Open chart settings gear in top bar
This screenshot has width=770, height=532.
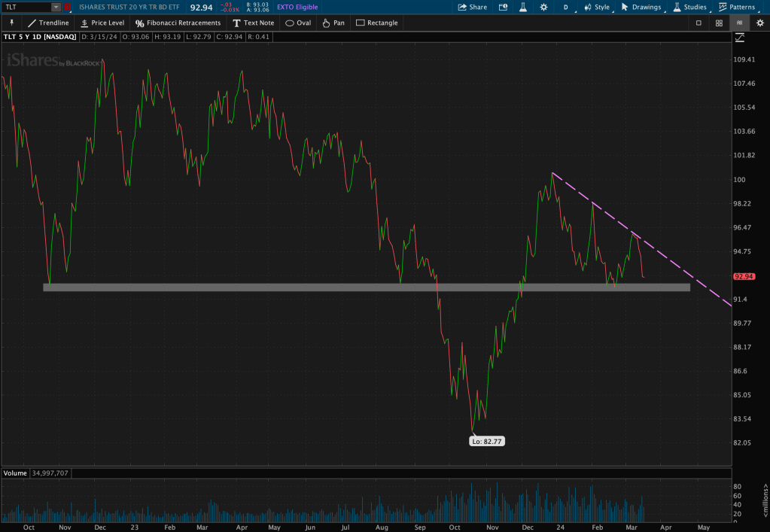pos(543,7)
